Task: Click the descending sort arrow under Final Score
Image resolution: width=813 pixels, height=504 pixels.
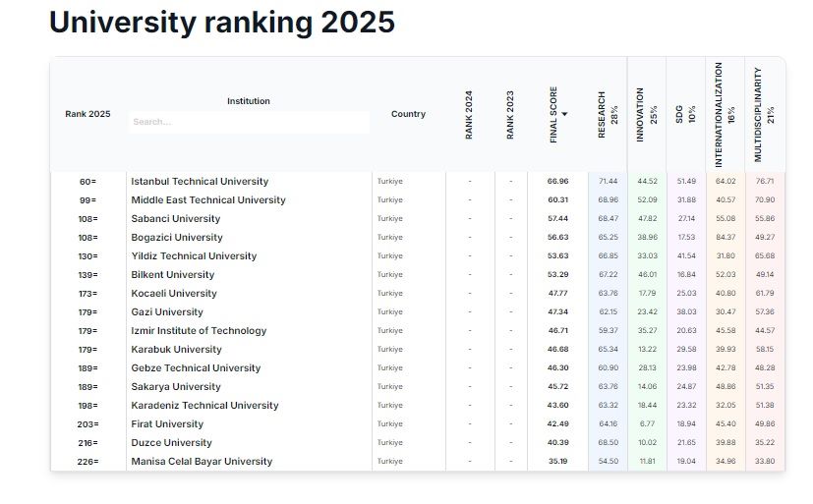Action: point(564,141)
